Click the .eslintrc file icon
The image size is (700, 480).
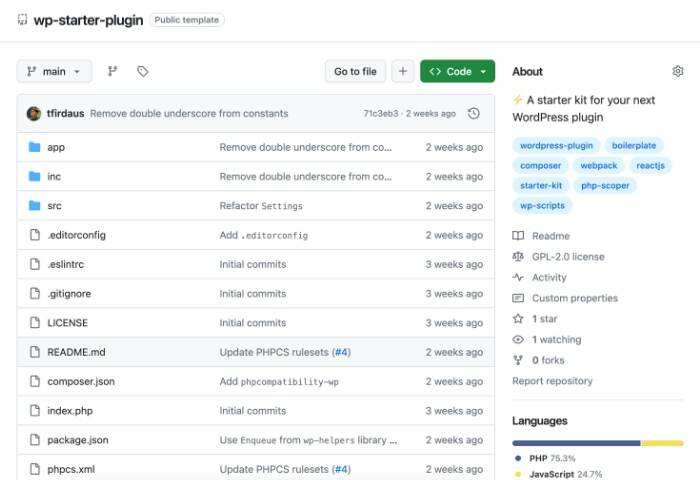(x=34, y=264)
